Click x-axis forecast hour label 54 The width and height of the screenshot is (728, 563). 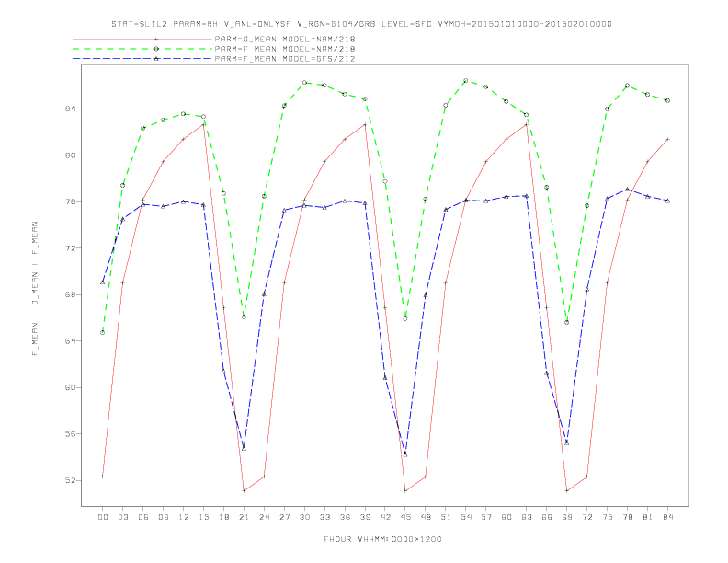tap(466, 517)
